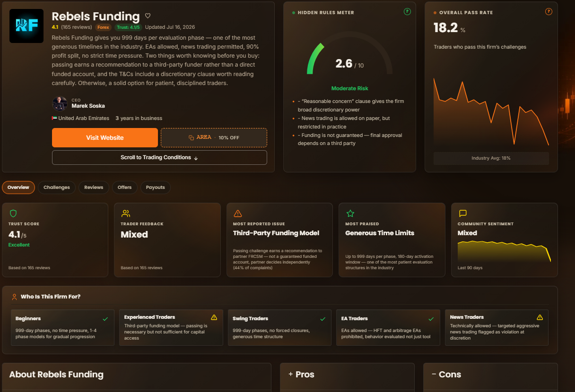The width and height of the screenshot is (575, 392).
Task: Copy the AREA 10% OFF coupon code
Action: pyautogui.click(x=214, y=137)
